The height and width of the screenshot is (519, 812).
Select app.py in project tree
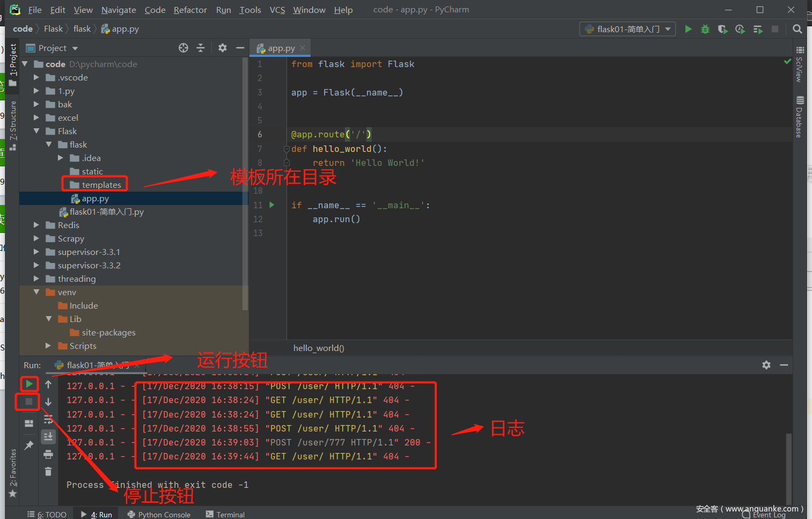(x=90, y=198)
